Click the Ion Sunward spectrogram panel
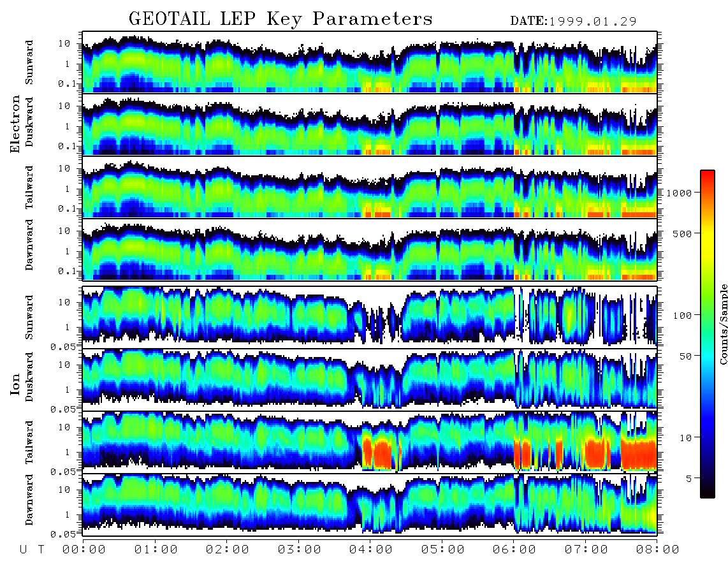Viewport: 728px width, 561px height. click(370, 317)
